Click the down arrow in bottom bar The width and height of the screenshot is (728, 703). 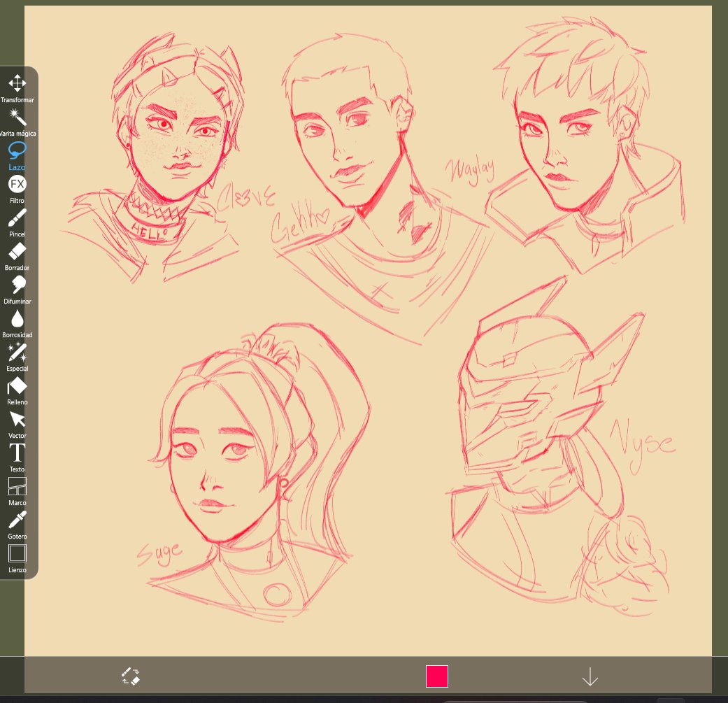590,676
